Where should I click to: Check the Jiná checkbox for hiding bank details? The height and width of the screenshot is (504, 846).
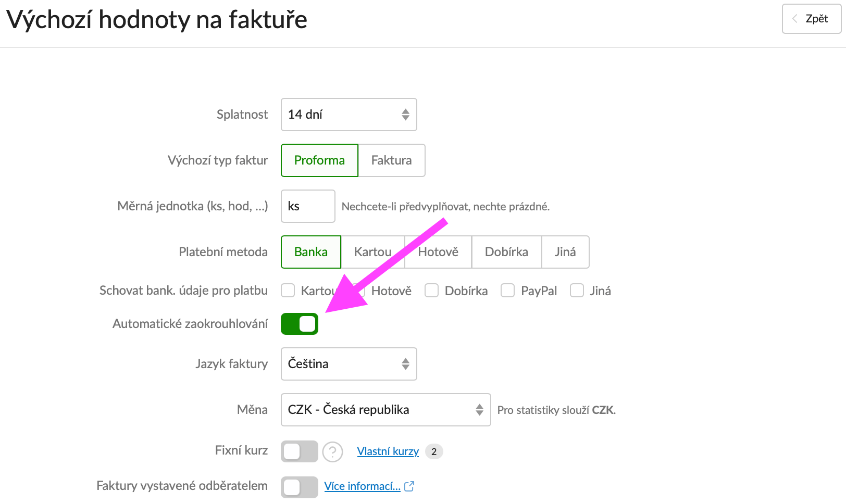577,291
